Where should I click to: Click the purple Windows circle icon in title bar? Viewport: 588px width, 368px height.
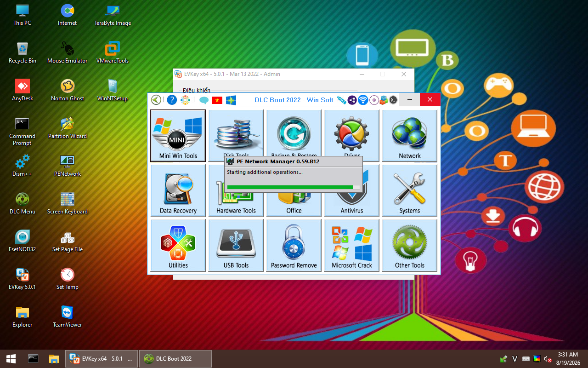[352, 100]
